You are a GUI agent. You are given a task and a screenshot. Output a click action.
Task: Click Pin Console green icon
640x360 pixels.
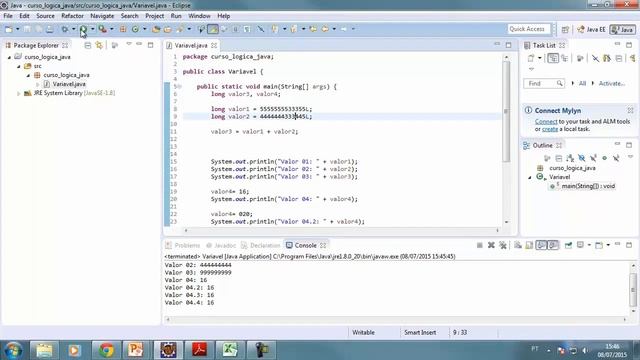click(x=568, y=245)
